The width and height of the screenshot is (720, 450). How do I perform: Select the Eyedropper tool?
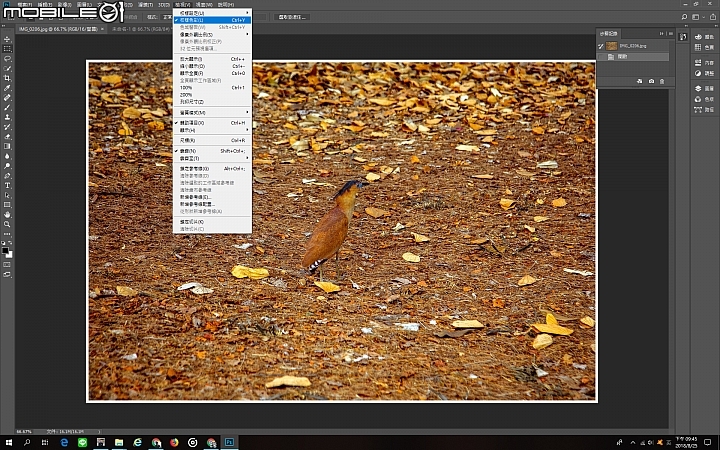(7, 88)
